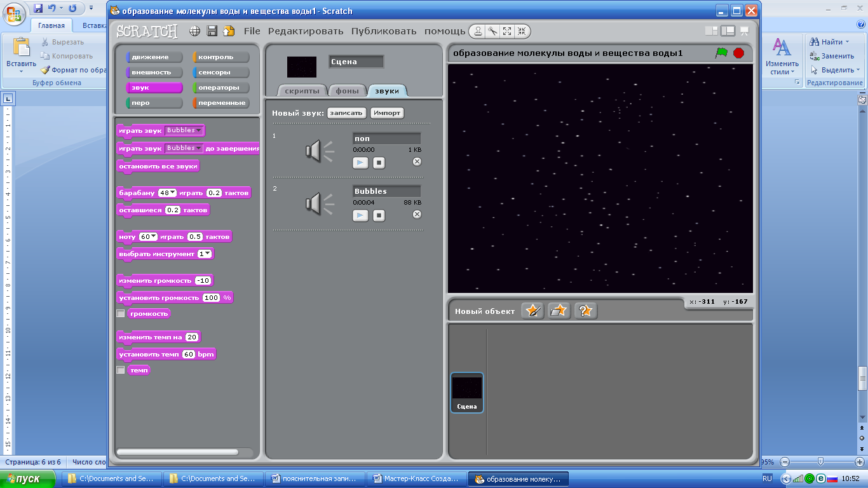Select the duplicate stamp tool
Screen dimensions: 868x488
pos(477,31)
